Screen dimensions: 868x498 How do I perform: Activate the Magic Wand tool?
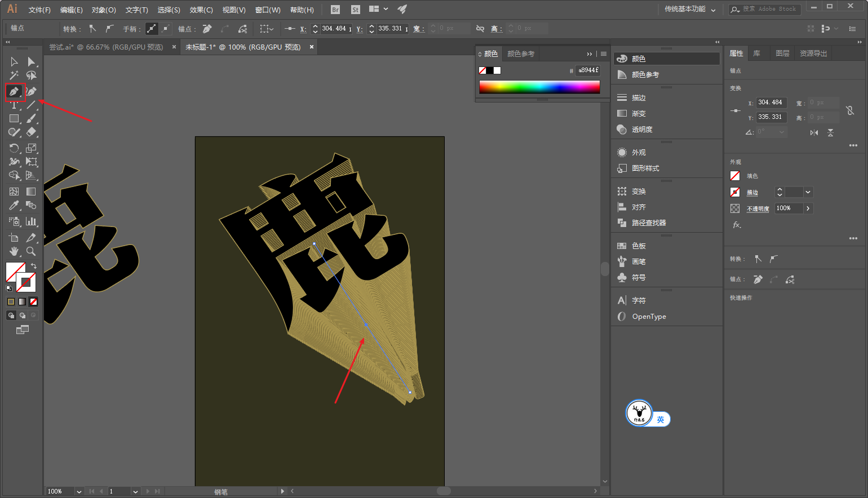point(14,75)
